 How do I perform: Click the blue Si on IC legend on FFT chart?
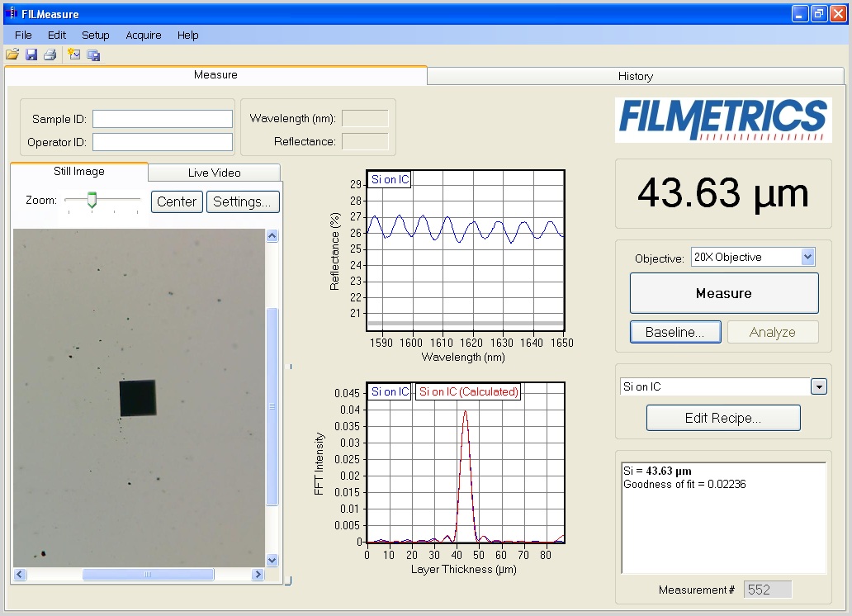pyautogui.click(x=390, y=391)
